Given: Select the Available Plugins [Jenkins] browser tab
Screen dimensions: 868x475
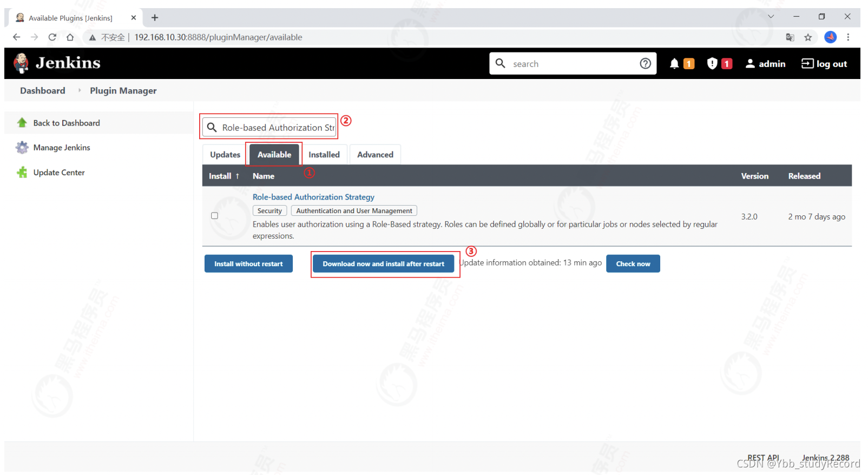Looking at the screenshot, I should 76,17.
